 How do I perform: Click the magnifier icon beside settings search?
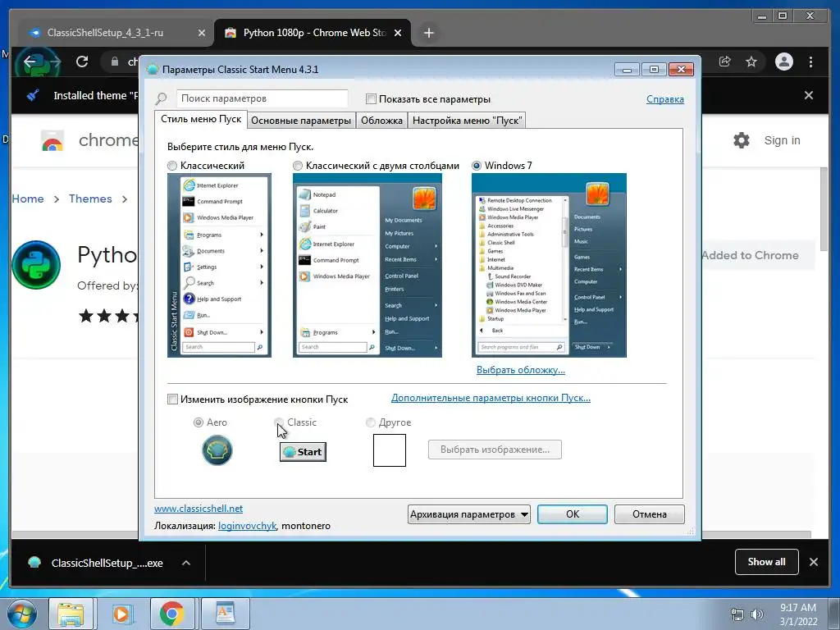click(x=162, y=99)
